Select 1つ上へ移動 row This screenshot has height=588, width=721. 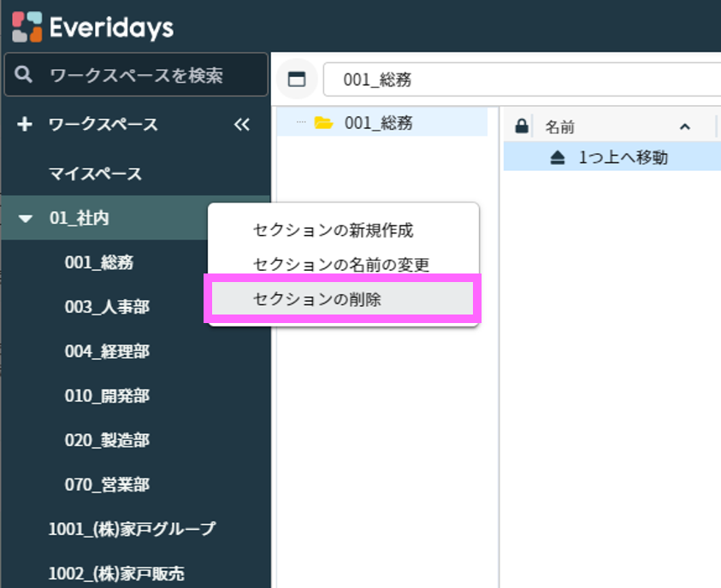(623, 157)
